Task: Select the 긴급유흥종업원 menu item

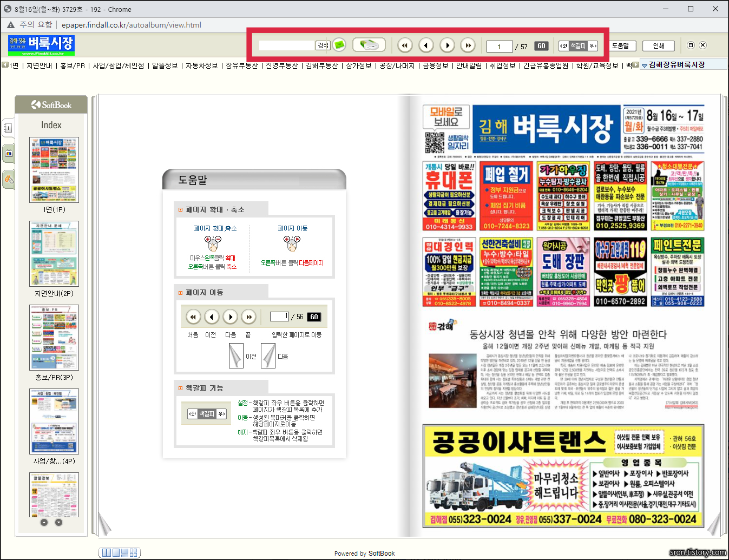Action: coord(546,65)
